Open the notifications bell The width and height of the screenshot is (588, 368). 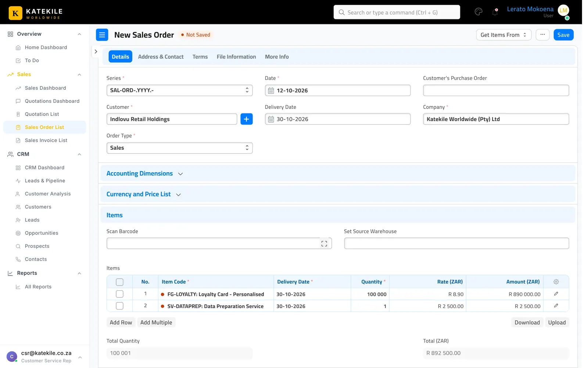tap(495, 12)
